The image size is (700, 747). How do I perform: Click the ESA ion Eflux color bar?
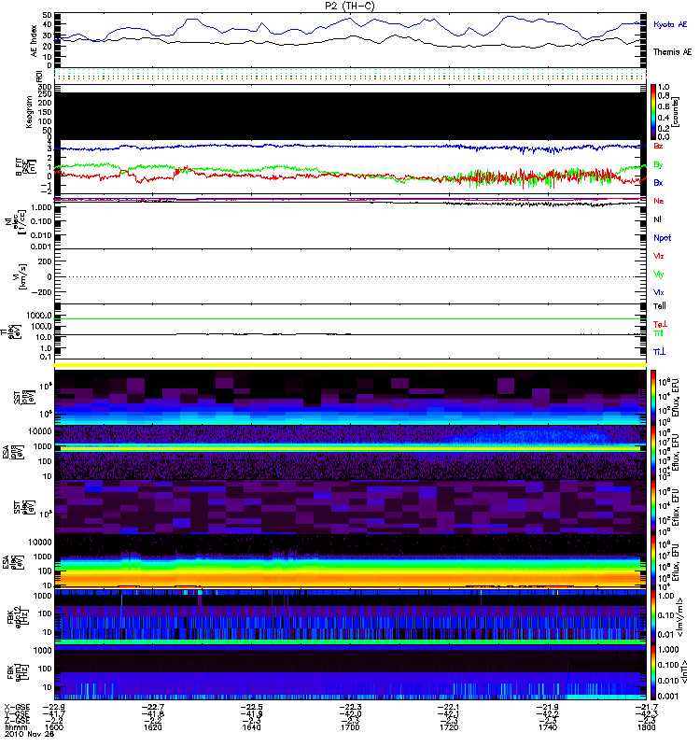tap(653, 453)
